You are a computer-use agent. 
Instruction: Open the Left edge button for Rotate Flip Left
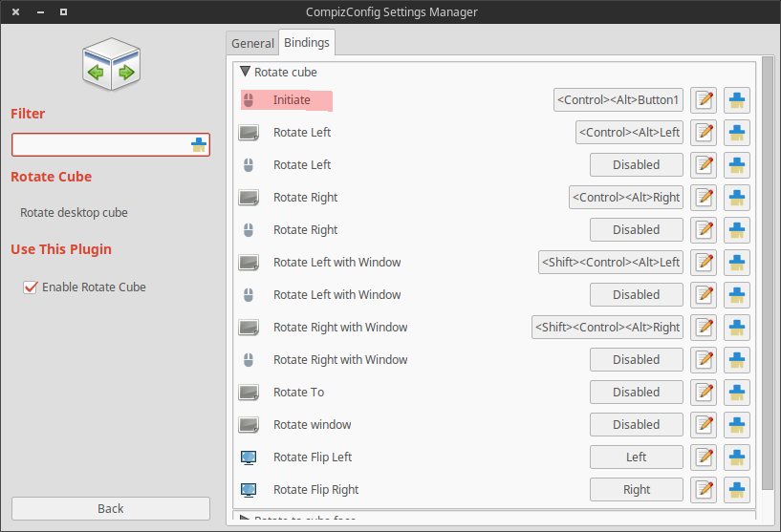(x=637, y=458)
